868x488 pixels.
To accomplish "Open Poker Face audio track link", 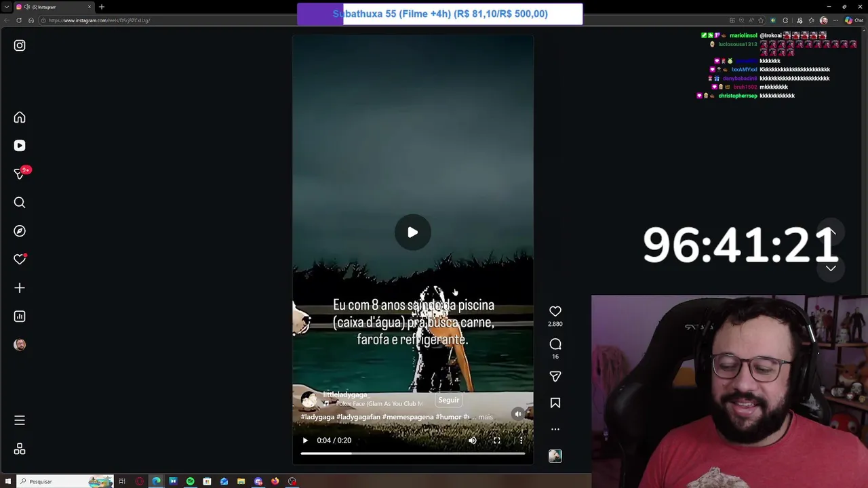I will click(380, 404).
